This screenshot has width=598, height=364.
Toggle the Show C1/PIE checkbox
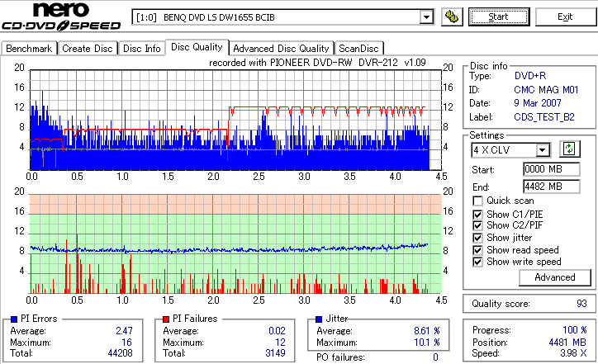[477, 215]
